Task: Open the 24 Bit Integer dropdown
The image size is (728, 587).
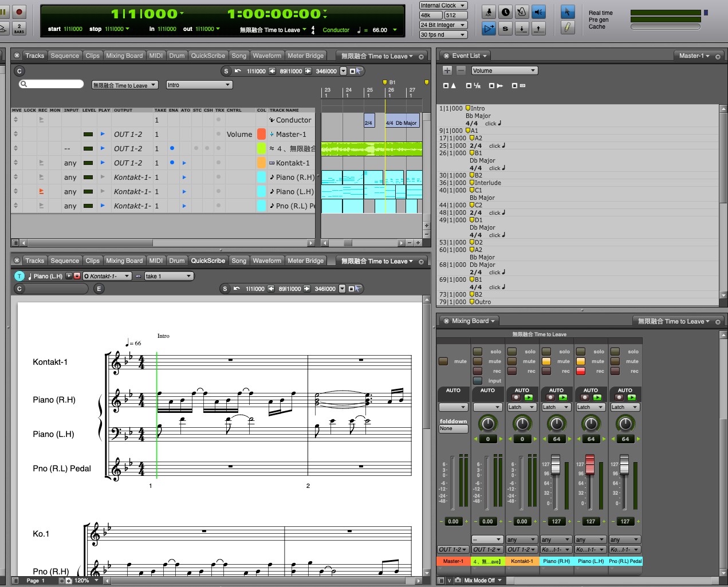Action: (443, 25)
